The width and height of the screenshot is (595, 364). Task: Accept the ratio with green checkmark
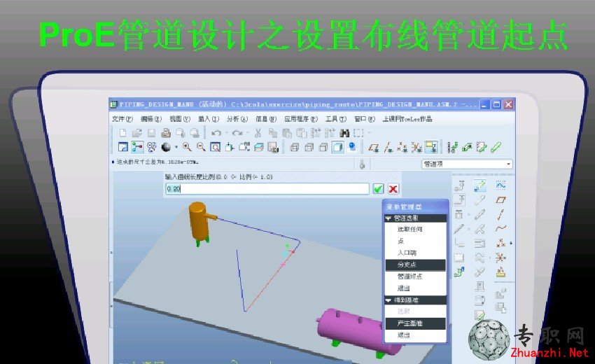tap(378, 188)
